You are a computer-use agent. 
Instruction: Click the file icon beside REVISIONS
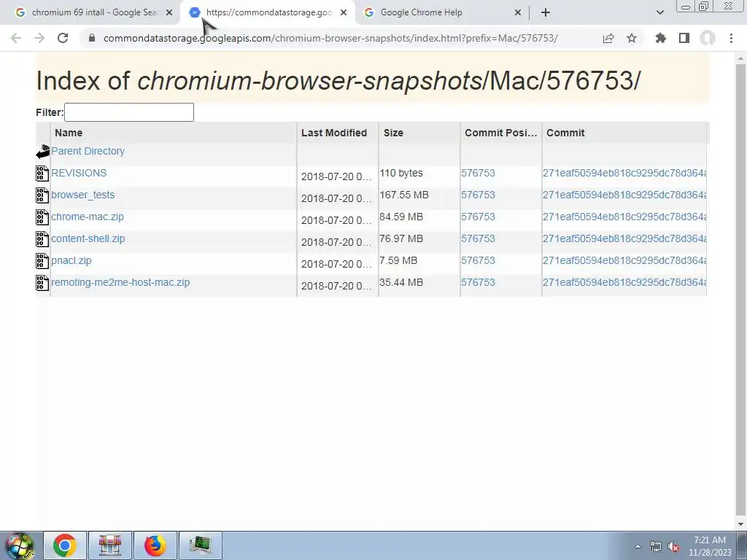coord(42,174)
